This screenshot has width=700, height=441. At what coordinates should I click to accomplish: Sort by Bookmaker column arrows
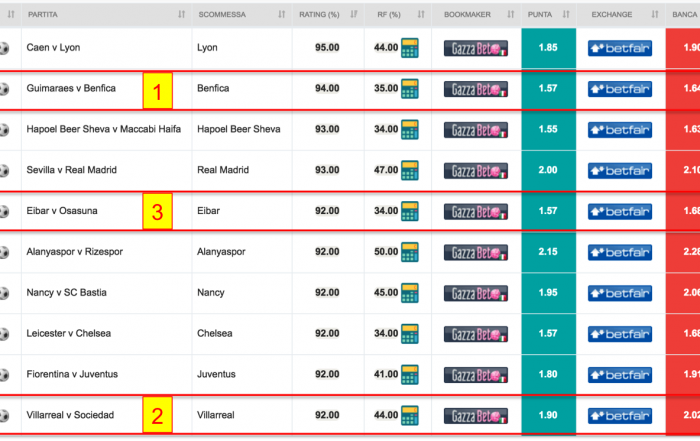[511, 14]
